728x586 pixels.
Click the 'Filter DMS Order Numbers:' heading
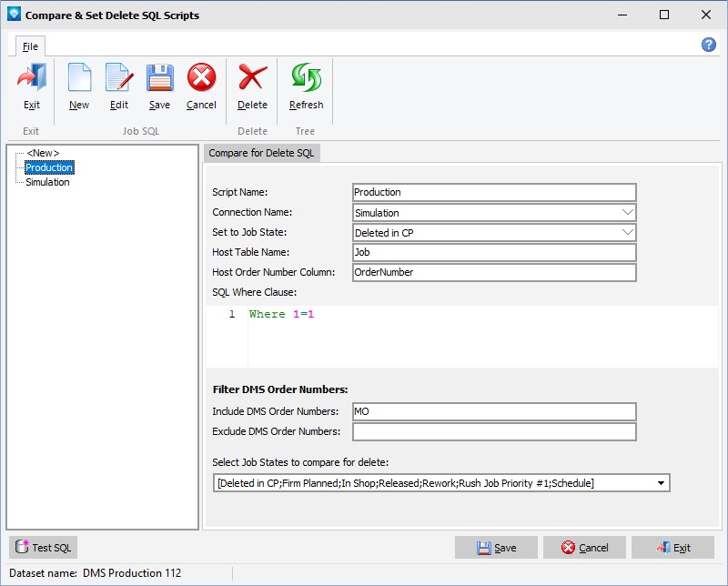(x=280, y=389)
